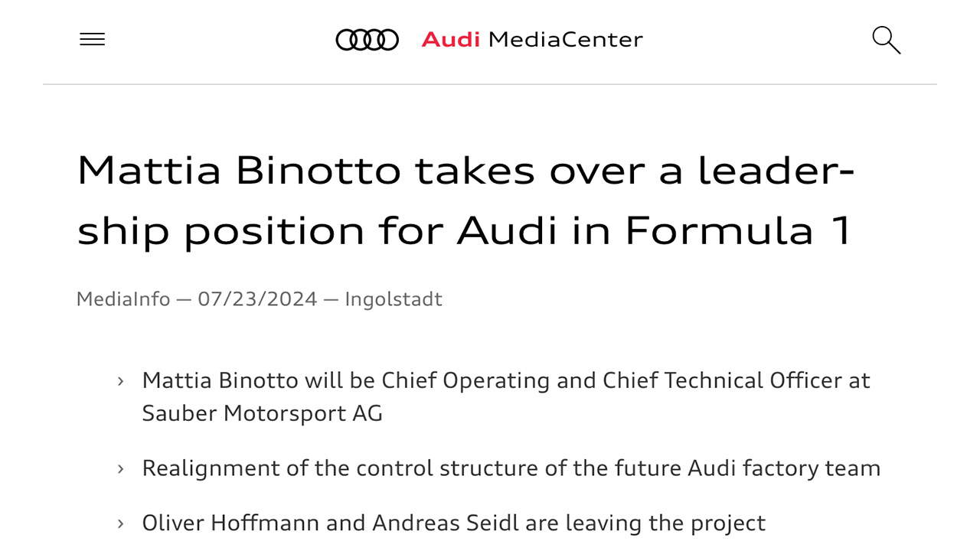Click the headline line ending in leader-

coord(465,170)
